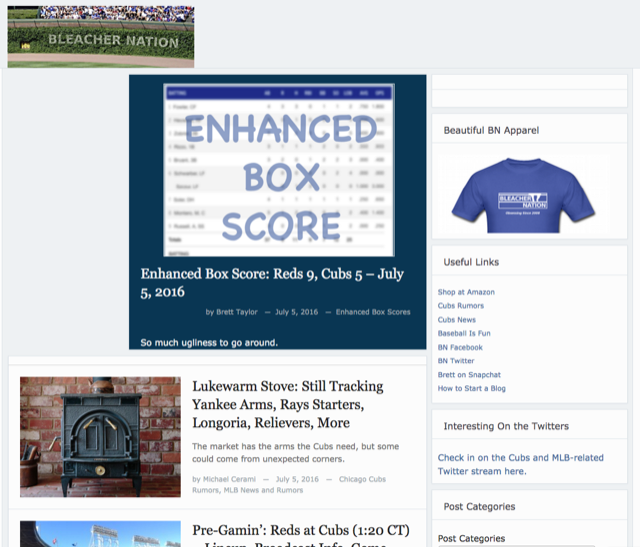640x547 pixels.
Task: Select 'Interesting On the Twitters' widget title
Action: click(506, 426)
